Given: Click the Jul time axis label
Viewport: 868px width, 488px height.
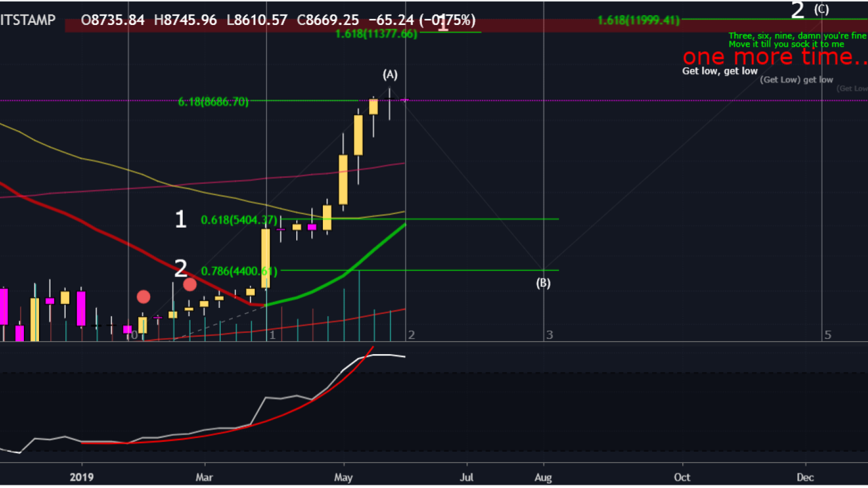Looking at the screenshot, I should pyautogui.click(x=467, y=477).
